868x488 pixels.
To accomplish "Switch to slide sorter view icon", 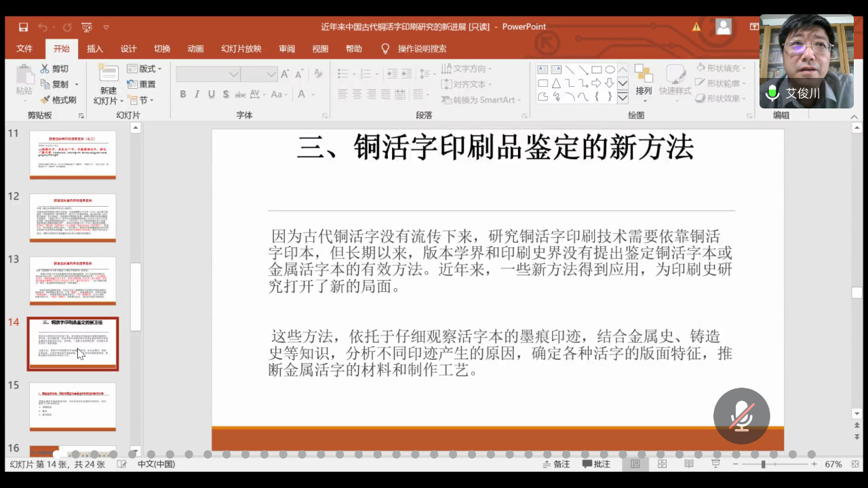I will point(662,464).
